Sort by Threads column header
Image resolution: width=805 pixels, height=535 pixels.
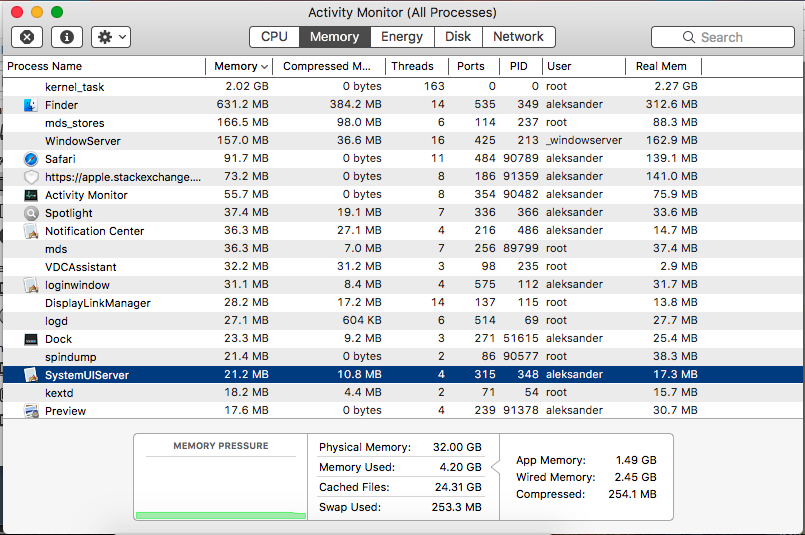416,66
